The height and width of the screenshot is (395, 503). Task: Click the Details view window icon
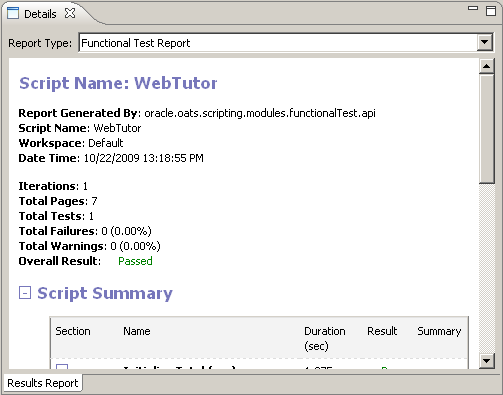coord(13,13)
